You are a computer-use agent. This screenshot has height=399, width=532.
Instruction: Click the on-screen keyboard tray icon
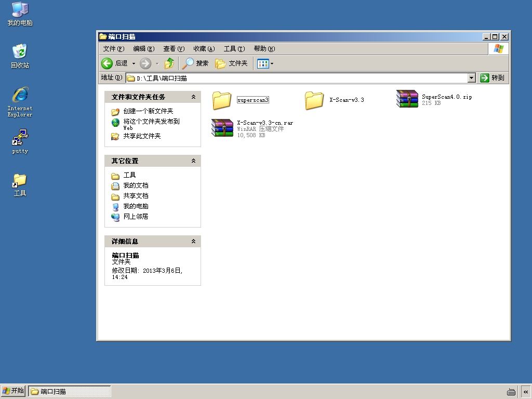(x=511, y=392)
